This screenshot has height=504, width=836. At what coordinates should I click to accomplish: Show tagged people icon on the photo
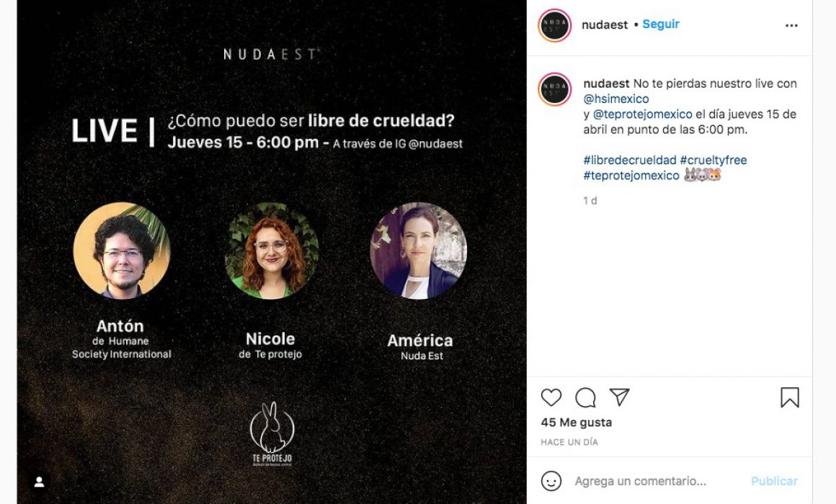tap(39, 482)
